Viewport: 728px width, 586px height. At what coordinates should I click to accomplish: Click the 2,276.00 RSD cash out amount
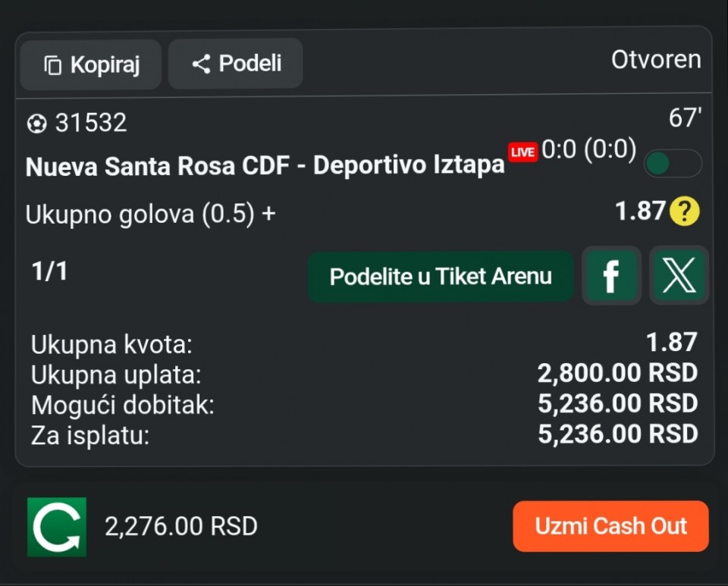181,526
